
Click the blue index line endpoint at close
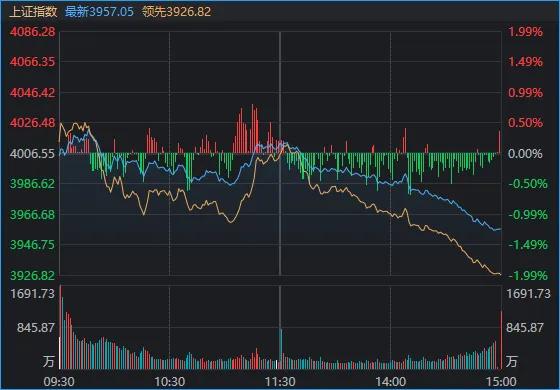click(x=500, y=229)
